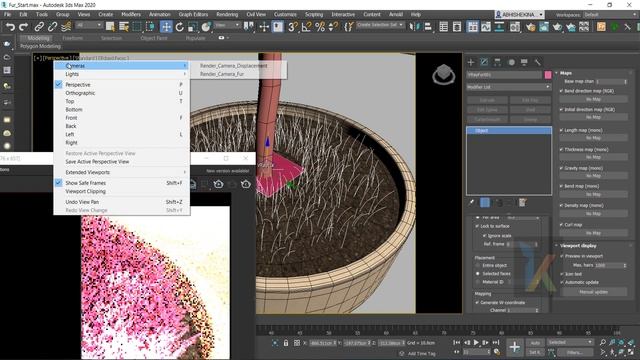Open the Create Selection Set dropdown

380,25
